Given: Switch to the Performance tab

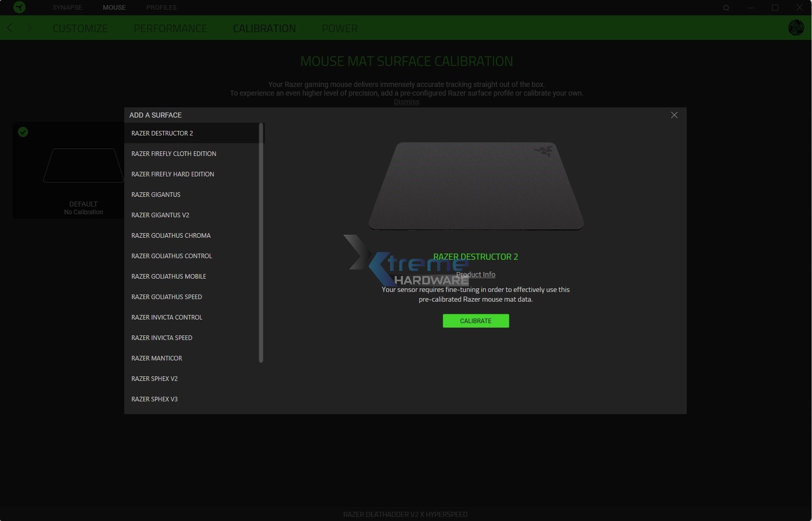Looking at the screenshot, I should (x=170, y=29).
